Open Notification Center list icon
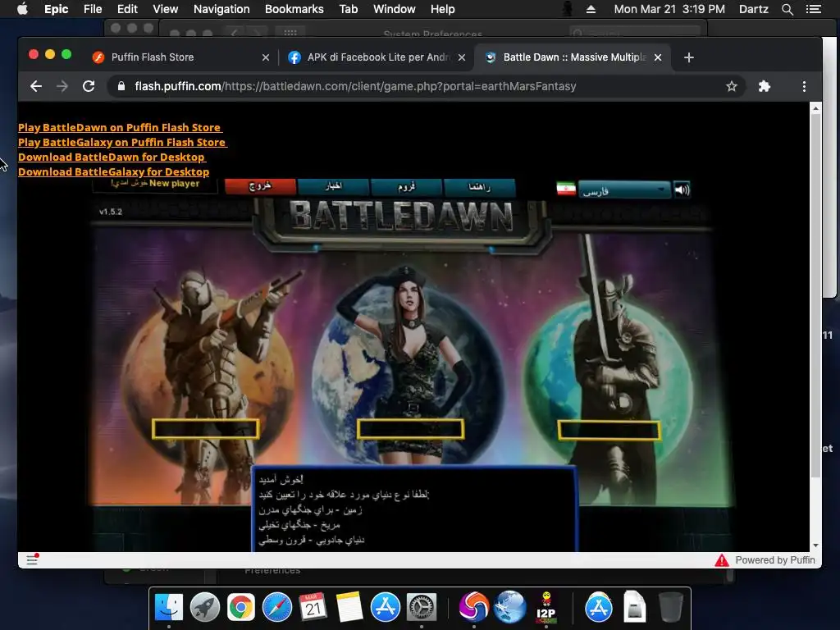The image size is (840, 630). tap(814, 9)
